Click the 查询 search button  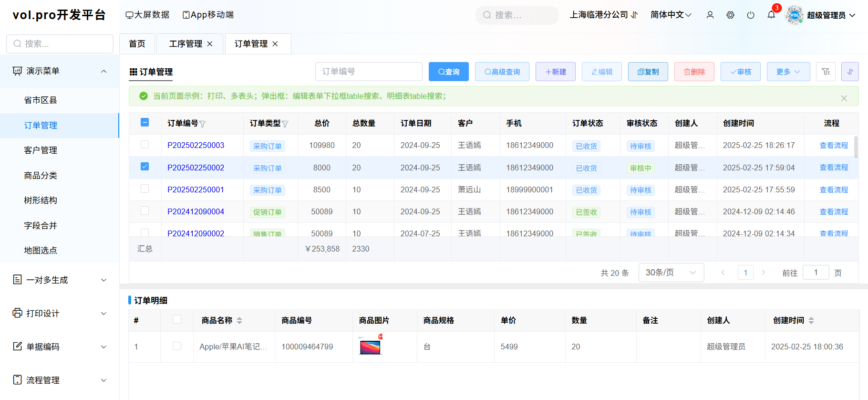(x=448, y=72)
